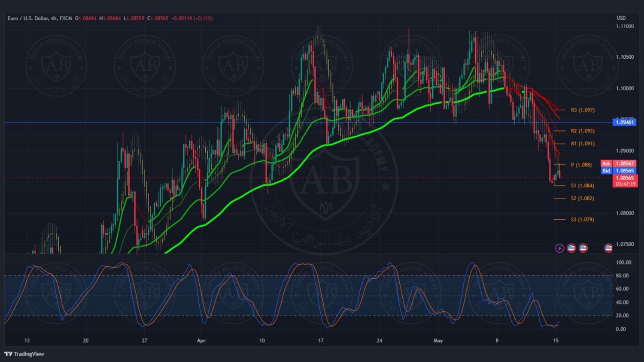The width and height of the screenshot is (644, 362).
Task: Select the R1 (1.091) pivot label
Action: (583, 144)
